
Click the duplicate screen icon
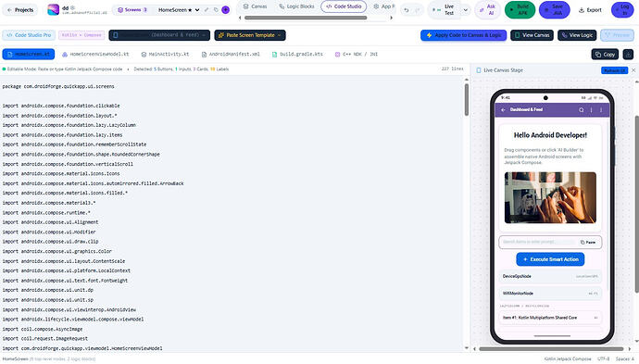point(216,10)
